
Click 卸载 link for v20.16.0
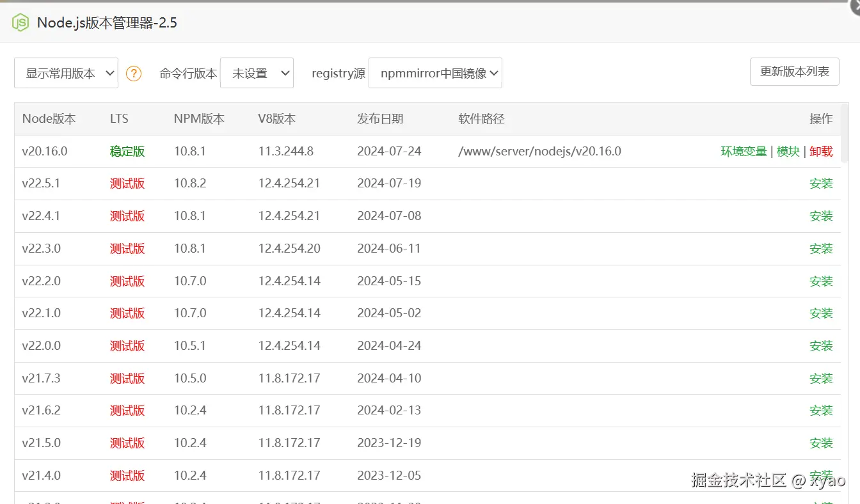pyautogui.click(x=821, y=152)
